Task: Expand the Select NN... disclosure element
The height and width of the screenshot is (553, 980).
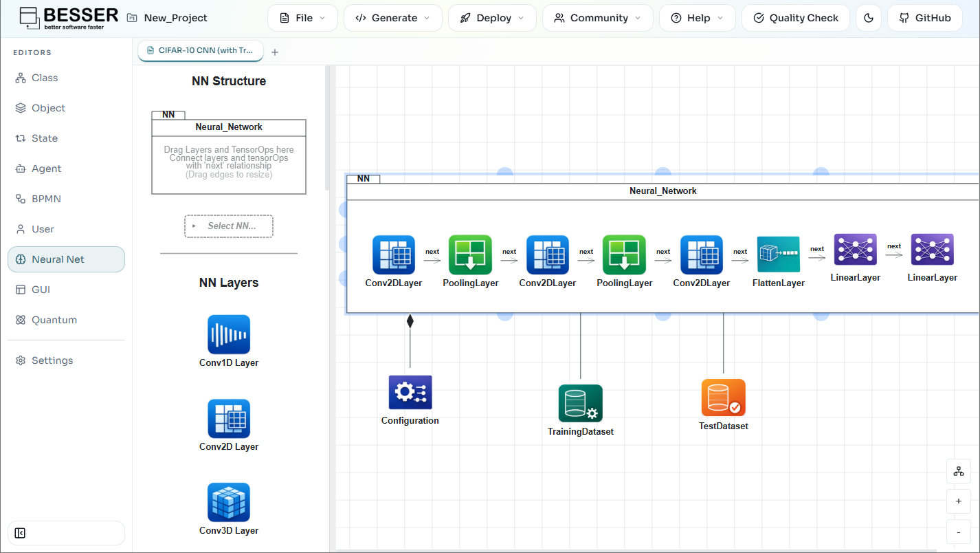Action: [x=229, y=226]
